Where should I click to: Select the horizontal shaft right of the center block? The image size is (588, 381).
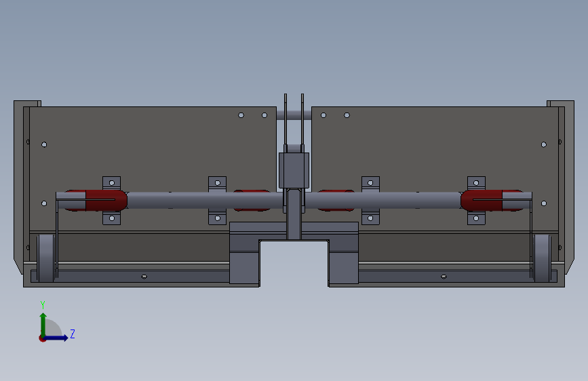coord(383,200)
